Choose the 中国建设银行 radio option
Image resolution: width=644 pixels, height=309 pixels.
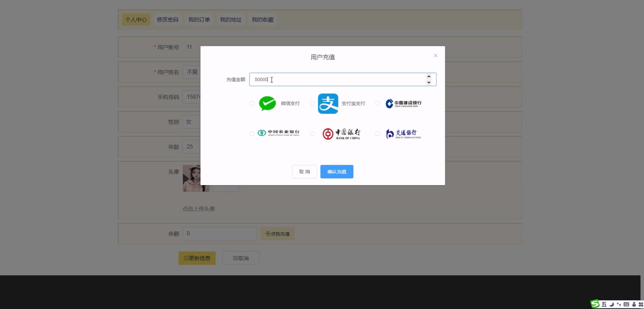click(377, 103)
